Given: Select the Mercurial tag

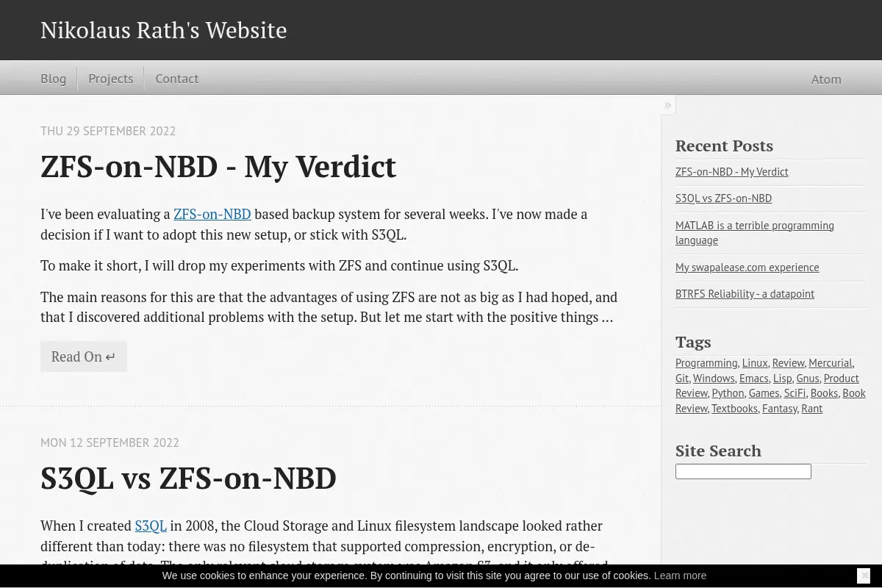Looking at the screenshot, I should click(830, 363).
